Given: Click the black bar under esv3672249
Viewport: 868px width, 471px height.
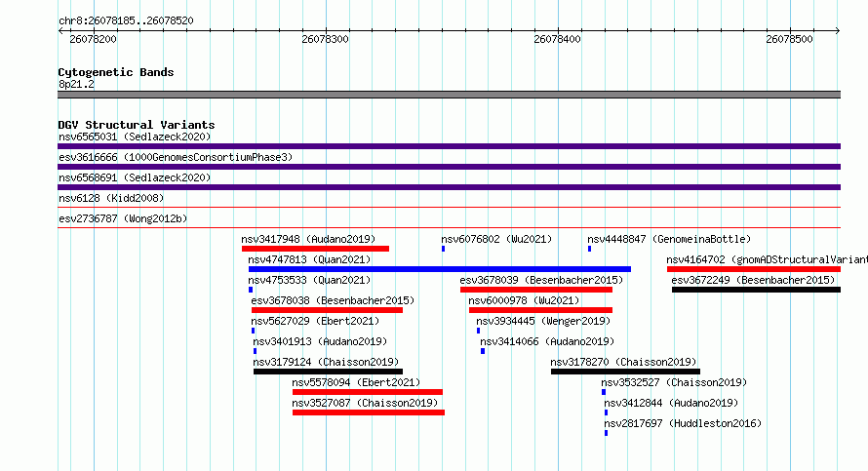Looking at the screenshot, I should (756, 290).
